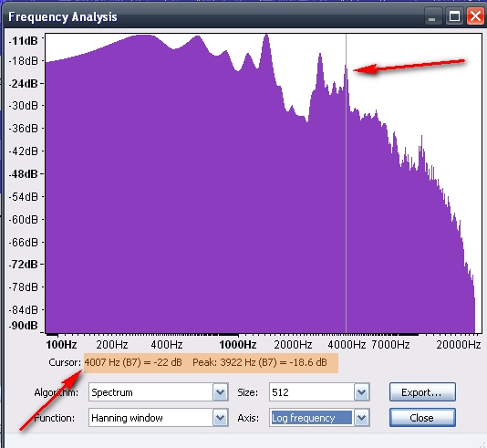Close window using red X icon
Image resolution: width=487 pixels, height=448 pixels.
click(475, 16)
